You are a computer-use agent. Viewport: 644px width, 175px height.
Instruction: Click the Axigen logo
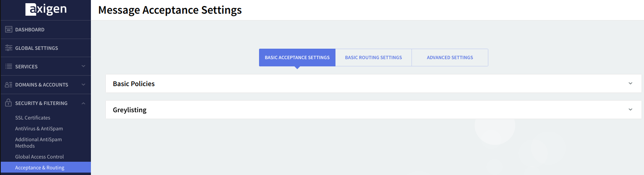tap(46, 9)
